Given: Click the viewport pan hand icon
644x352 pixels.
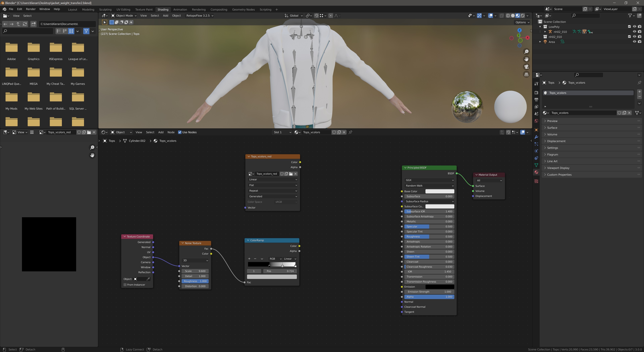Looking at the screenshot, I should point(526,59).
